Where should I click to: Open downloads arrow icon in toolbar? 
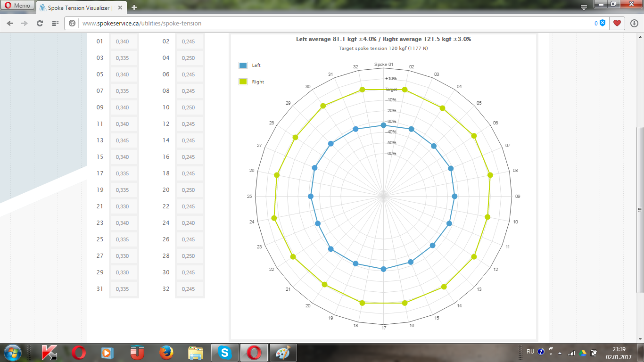[634, 23]
